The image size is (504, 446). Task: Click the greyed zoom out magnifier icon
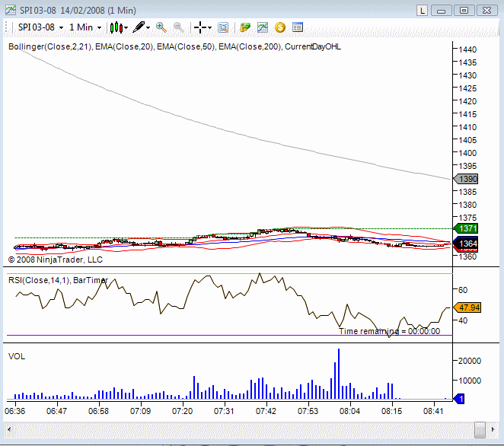pyautogui.click(x=179, y=27)
